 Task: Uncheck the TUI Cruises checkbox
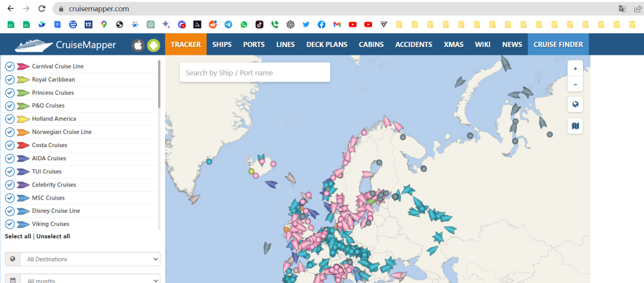pyautogui.click(x=10, y=172)
